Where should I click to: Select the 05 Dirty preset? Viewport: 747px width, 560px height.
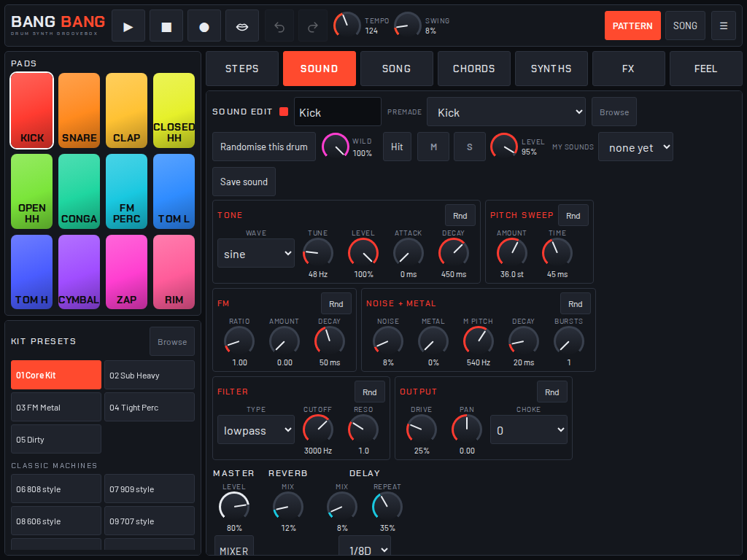tap(56, 440)
